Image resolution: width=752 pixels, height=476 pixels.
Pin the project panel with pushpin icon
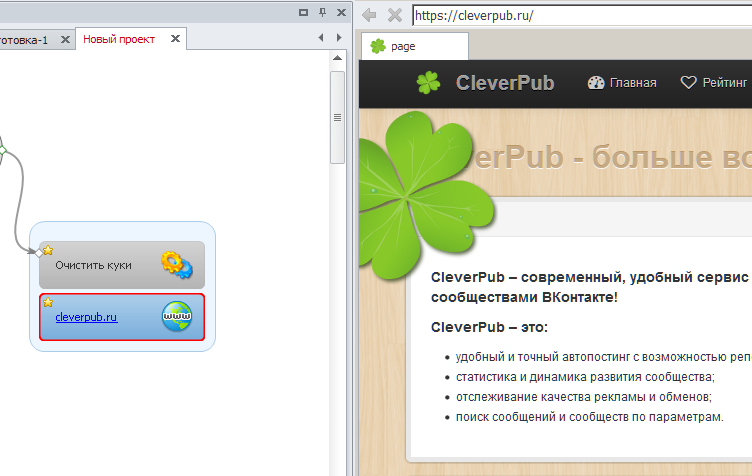point(322,12)
